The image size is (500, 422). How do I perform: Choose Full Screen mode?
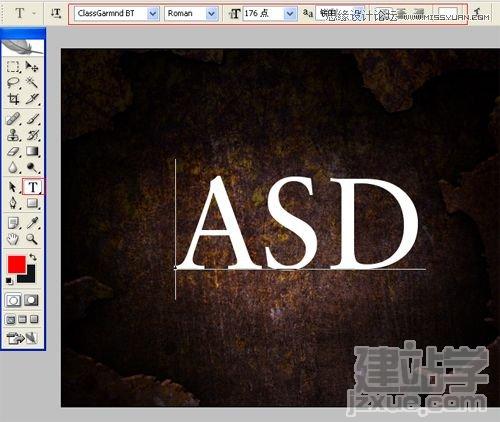tap(34, 320)
